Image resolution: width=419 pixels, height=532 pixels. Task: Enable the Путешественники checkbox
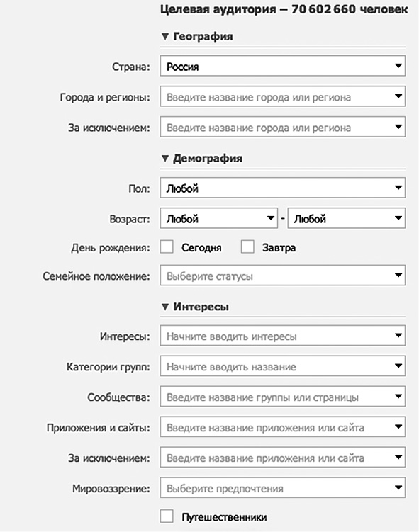pos(167,516)
